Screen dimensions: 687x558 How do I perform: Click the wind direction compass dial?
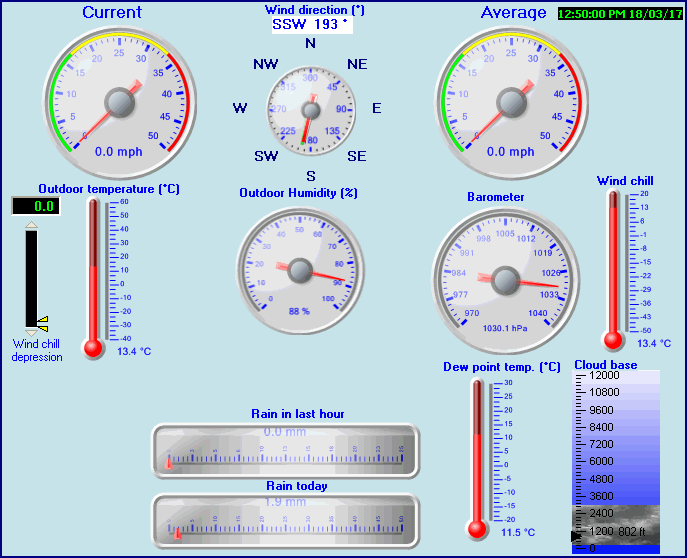pyautogui.click(x=311, y=110)
